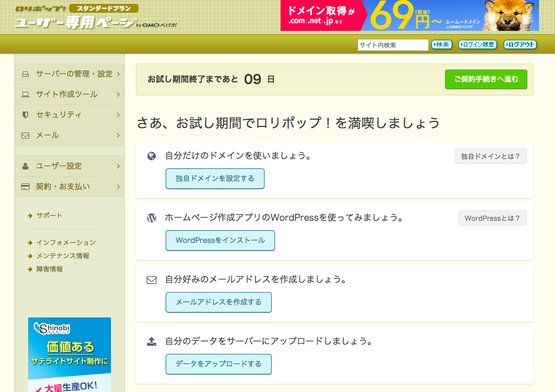Click the arrow icon before メンテナンス情報
Screen dimensions: 555x392
(30, 256)
